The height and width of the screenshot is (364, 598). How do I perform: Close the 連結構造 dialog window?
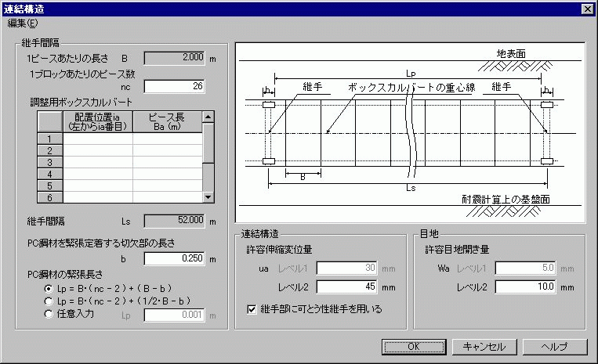tap(587, 9)
